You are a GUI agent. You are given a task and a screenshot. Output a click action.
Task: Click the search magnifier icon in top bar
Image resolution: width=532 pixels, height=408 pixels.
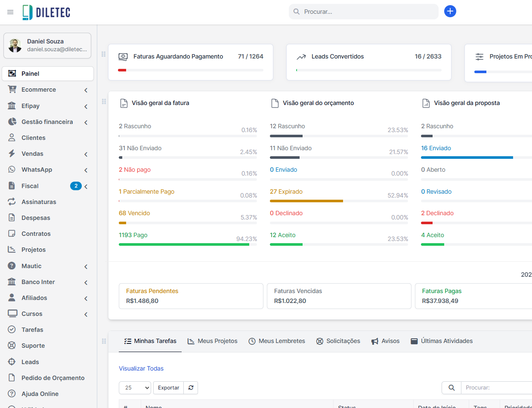(x=297, y=12)
